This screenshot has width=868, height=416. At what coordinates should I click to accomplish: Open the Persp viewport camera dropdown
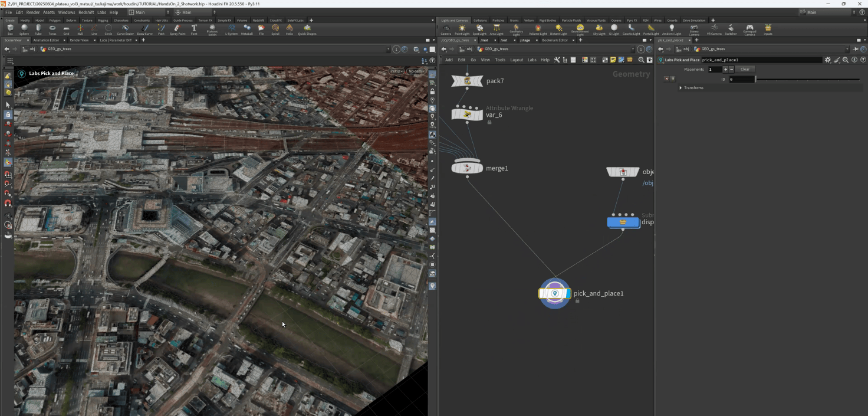(x=396, y=71)
